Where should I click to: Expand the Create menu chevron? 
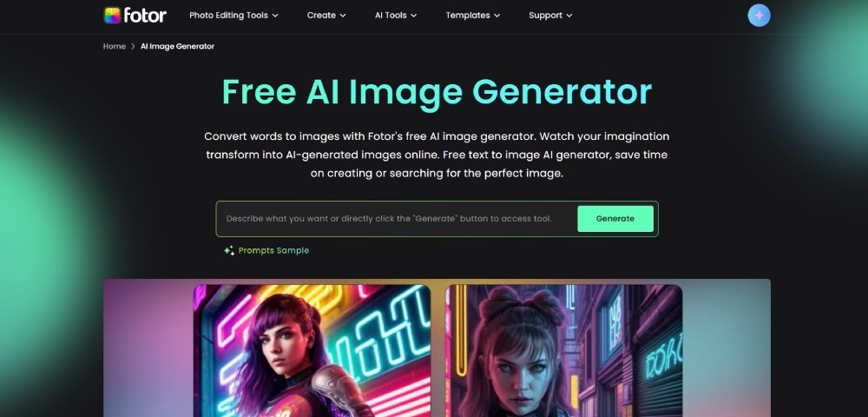(343, 16)
